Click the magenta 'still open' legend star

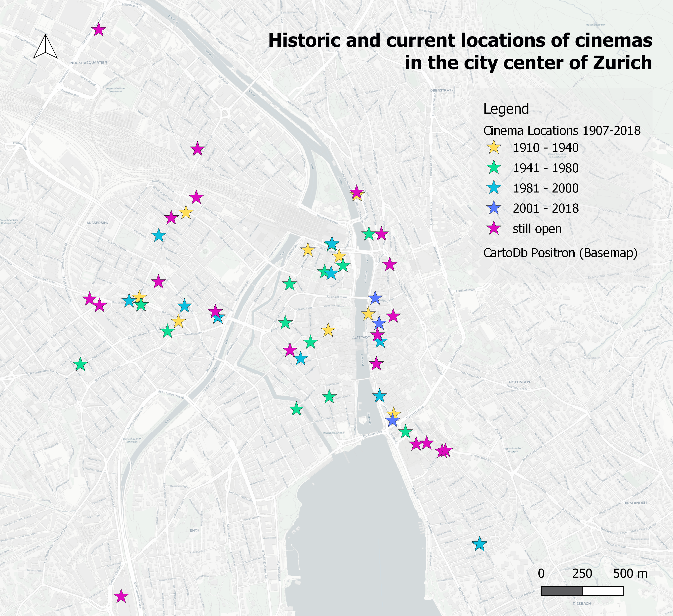(494, 229)
